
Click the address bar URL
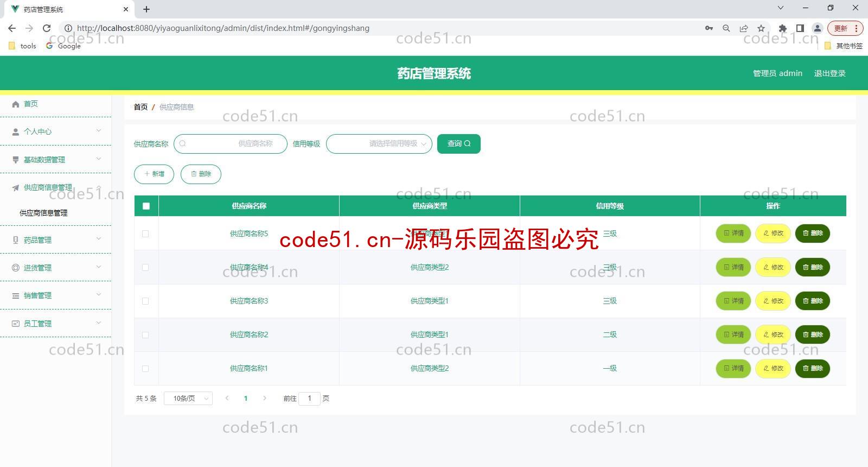223,28
